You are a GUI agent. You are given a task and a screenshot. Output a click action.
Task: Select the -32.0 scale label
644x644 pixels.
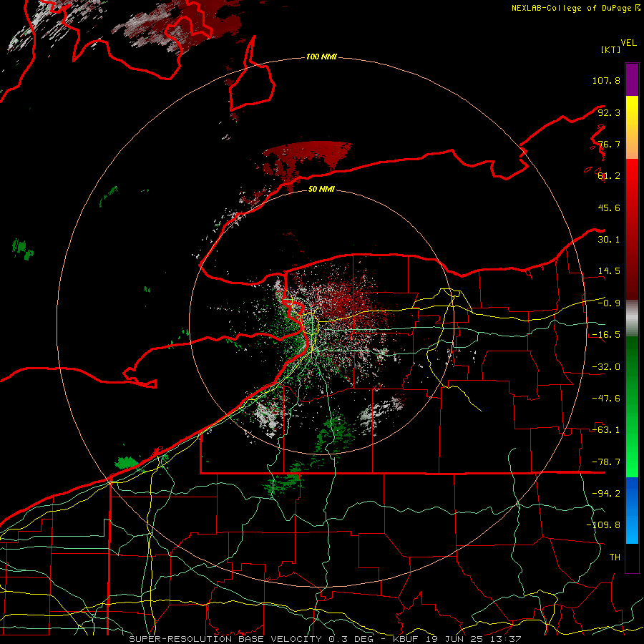click(606, 367)
